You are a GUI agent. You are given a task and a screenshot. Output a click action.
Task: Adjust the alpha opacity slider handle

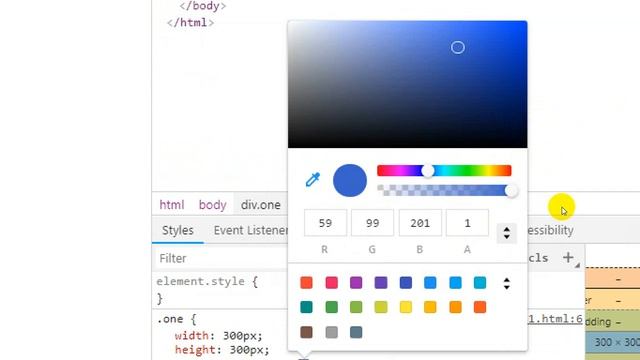coord(511,191)
